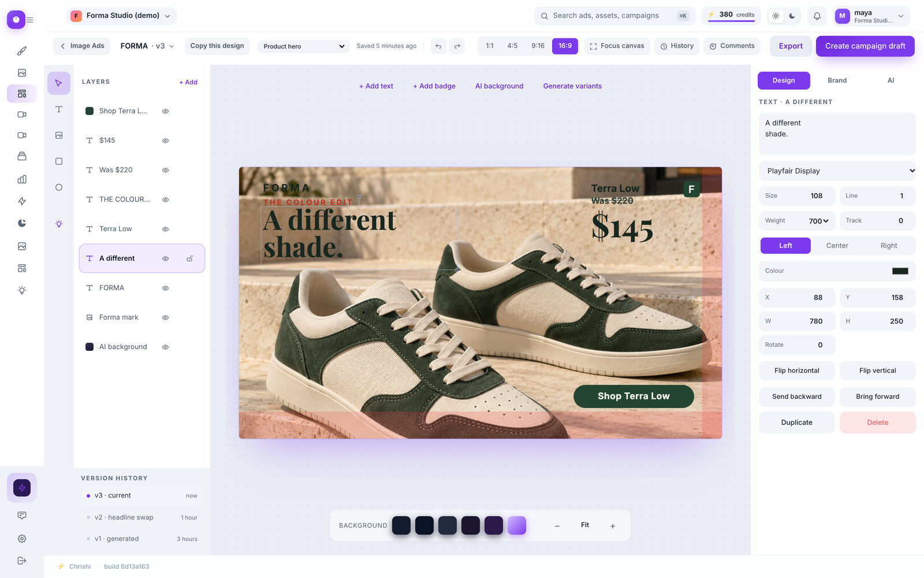
Task: Select Center text alignment
Action: point(837,246)
